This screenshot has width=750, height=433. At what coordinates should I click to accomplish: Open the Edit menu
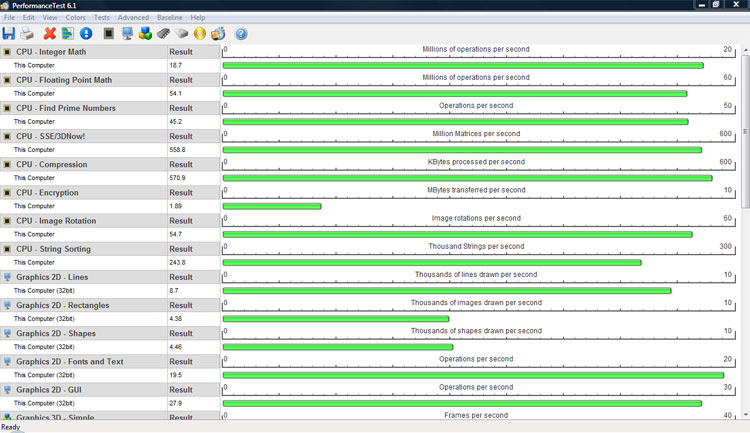(x=29, y=17)
